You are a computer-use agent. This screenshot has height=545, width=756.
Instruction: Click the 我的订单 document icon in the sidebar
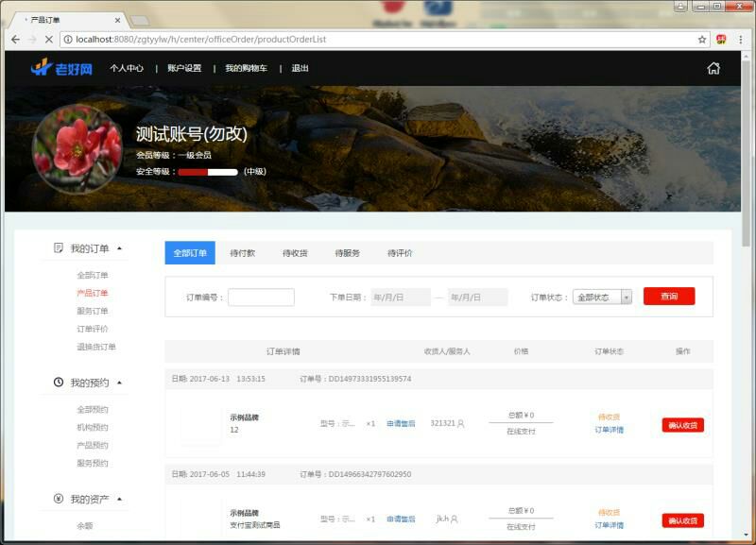click(59, 248)
